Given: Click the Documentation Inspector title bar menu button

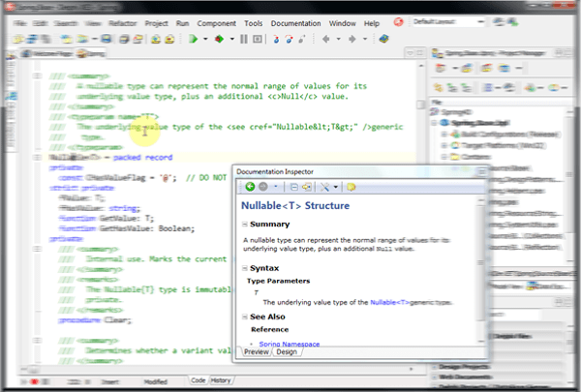Looking at the screenshot, I should (x=481, y=171).
